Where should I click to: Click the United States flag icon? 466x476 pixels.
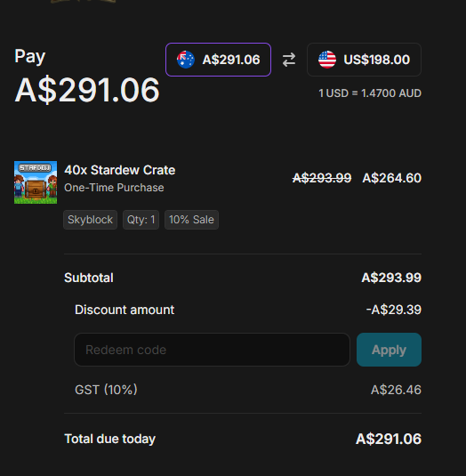coord(327,60)
